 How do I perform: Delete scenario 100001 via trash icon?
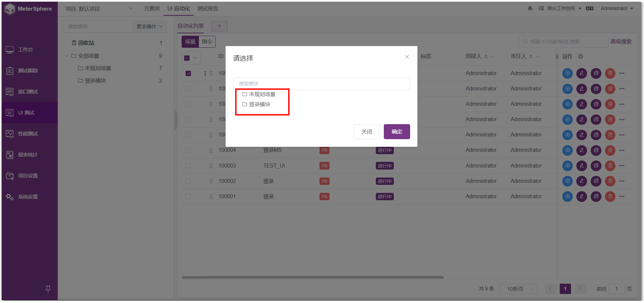click(x=610, y=196)
